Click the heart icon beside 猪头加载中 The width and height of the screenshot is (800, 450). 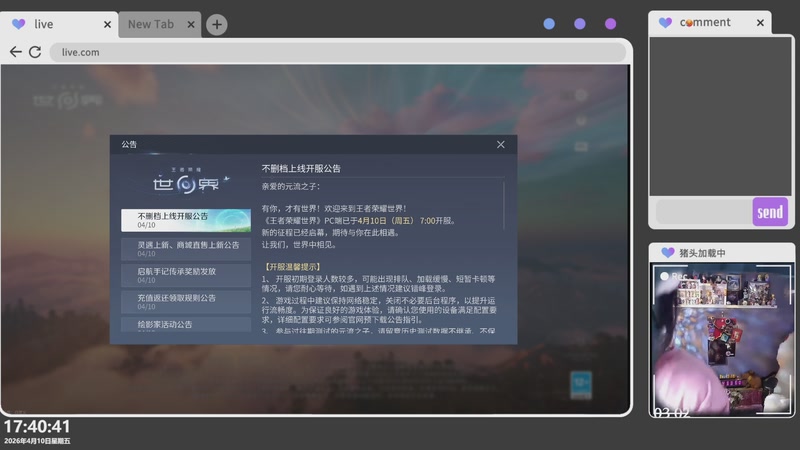coord(668,253)
